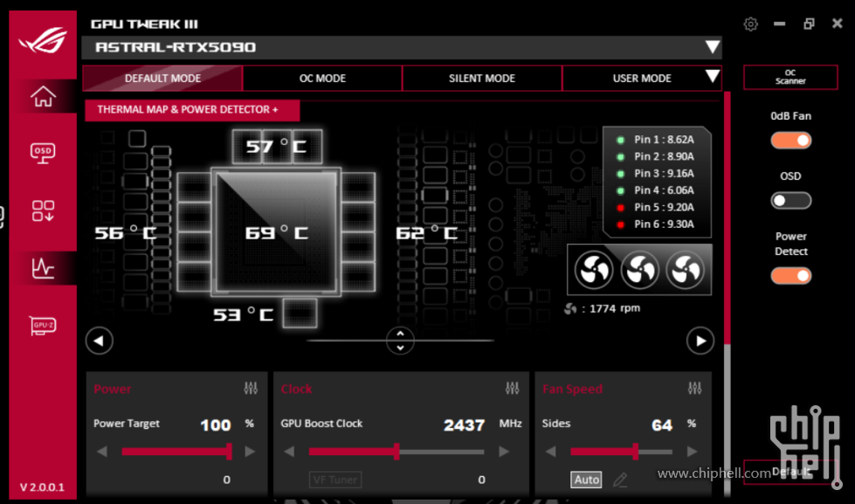Open the monitoring graph sidebar icon
This screenshot has height=504, width=855.
tap(43, 267)
